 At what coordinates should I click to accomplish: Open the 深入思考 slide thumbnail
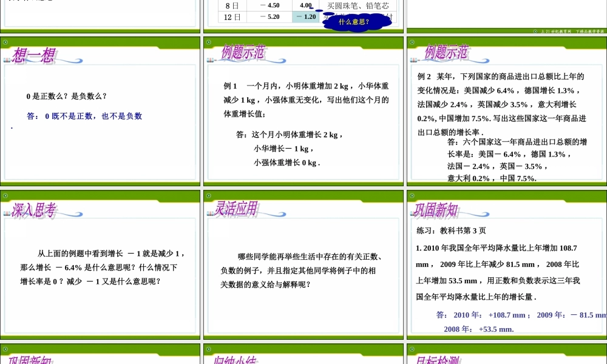[x=100, y=265]
